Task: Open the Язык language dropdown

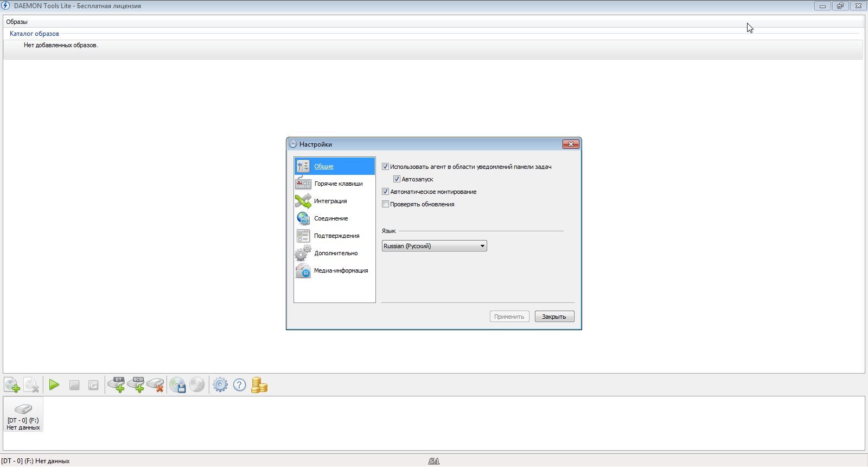Action: pyautogui.click(x=434, y=246)
